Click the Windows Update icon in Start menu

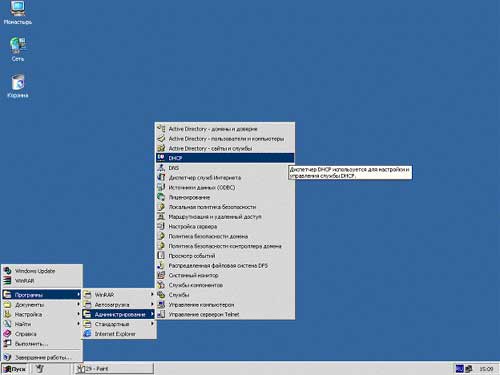click(8, 271)
